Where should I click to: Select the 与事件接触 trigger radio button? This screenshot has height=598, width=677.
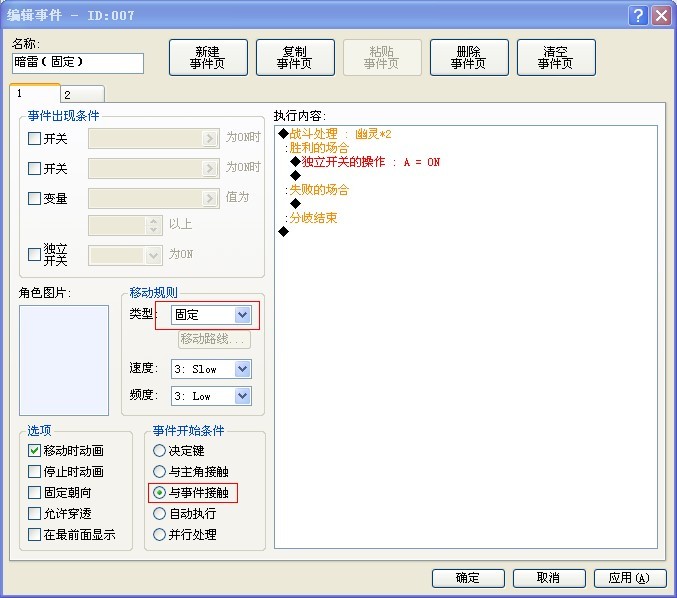159,492
